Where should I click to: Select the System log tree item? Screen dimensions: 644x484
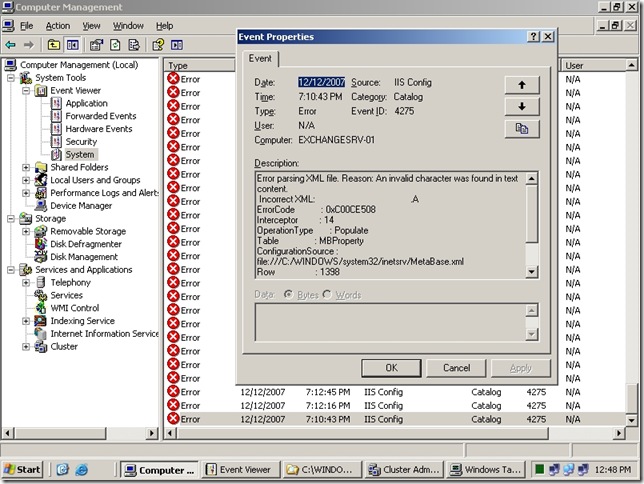(x=80, y=154)
